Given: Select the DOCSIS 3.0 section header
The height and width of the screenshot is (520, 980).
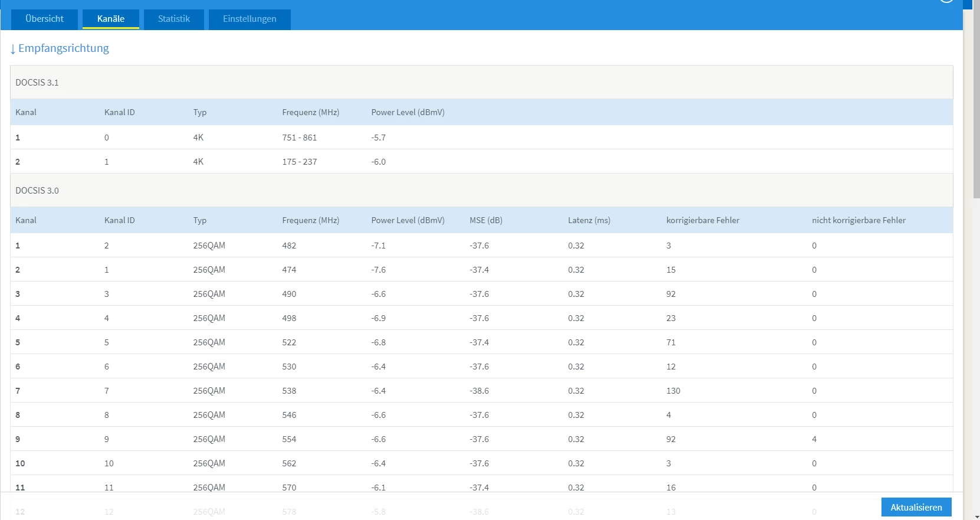Looking at the screenshot, I should tap(37, 191).
